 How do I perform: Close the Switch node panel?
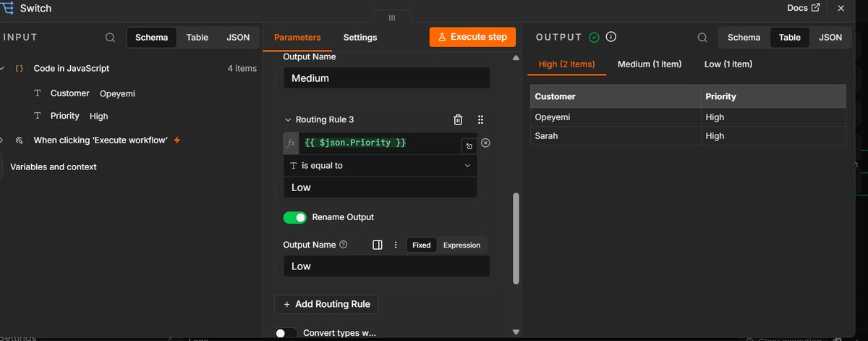click(x=840, y=8)
